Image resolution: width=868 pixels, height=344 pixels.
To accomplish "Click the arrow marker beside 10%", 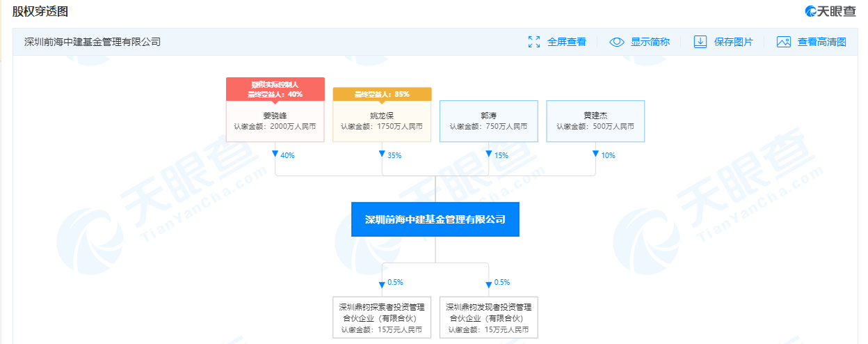I will click(595, 153).
